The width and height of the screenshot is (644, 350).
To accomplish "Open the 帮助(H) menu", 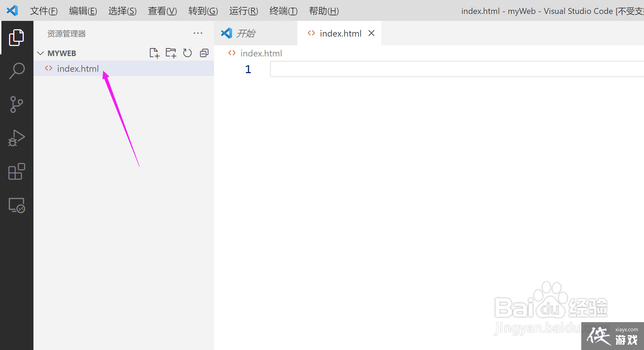I will pyautogui.click(x=324, y=11).
